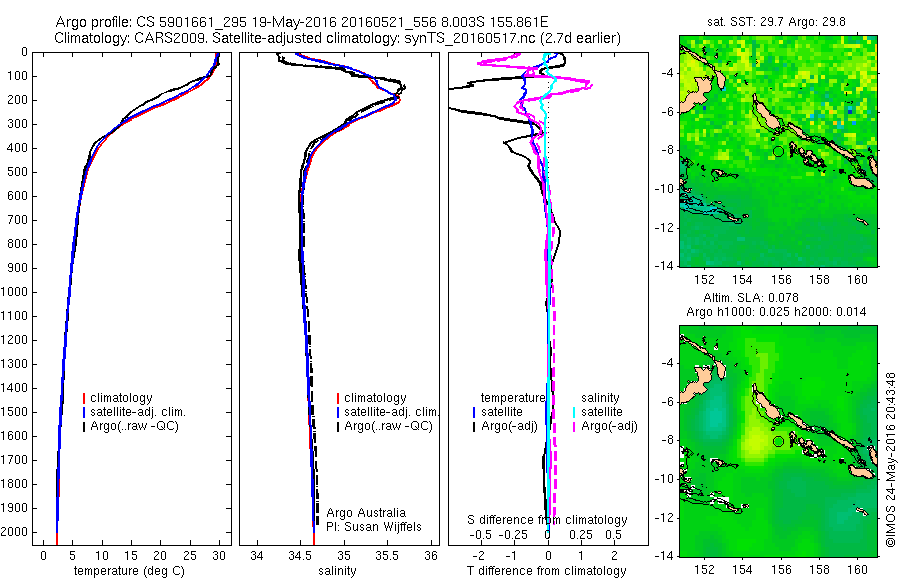Click the 'S difference from climatology' label
This screenshot has width=900, height=580.
click(x=547, y=520)
